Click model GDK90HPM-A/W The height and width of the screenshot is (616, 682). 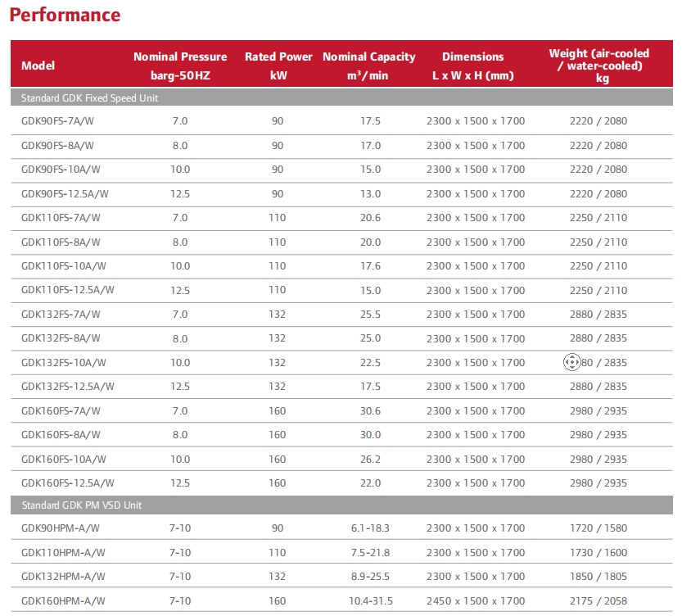pyautogui.click(x=61, y=528)
